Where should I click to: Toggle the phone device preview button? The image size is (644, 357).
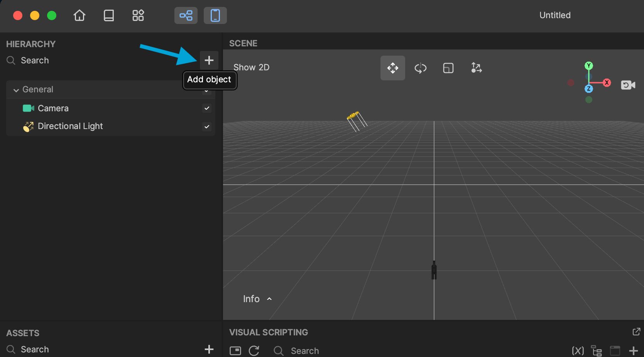pyautogui.click(x=215, y=15)
